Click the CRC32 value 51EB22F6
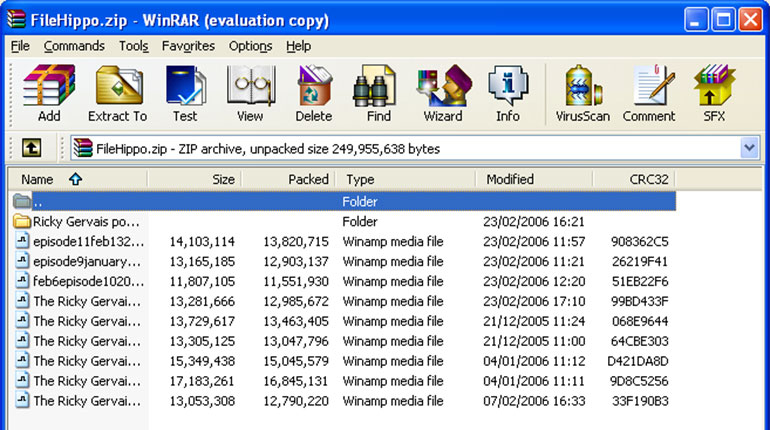The image size is (770, 430). pos(640,281)
